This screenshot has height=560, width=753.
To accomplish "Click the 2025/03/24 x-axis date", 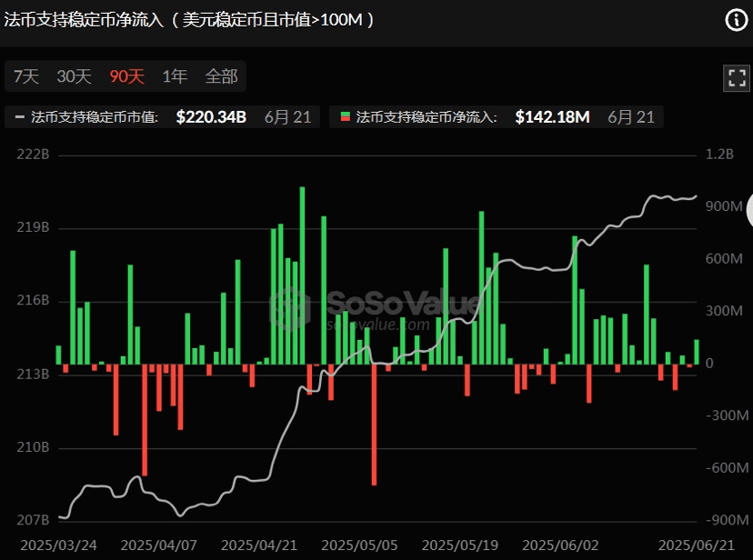I will pos(58,545).
